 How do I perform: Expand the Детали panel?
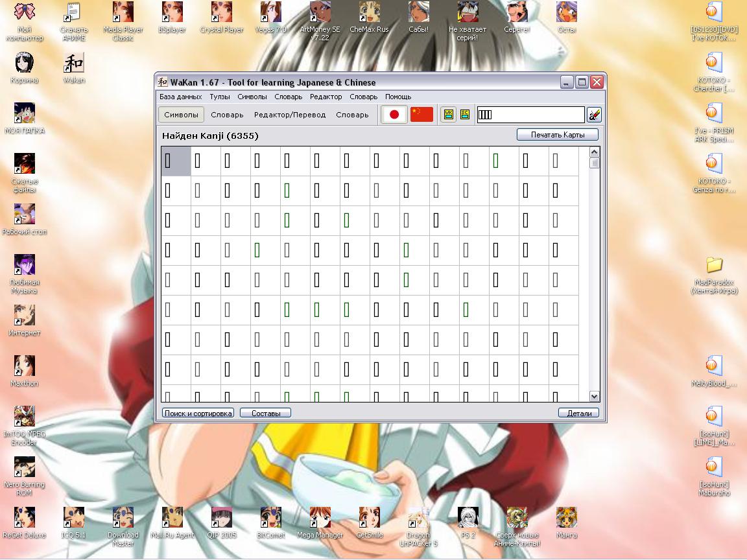pos(578,413)
